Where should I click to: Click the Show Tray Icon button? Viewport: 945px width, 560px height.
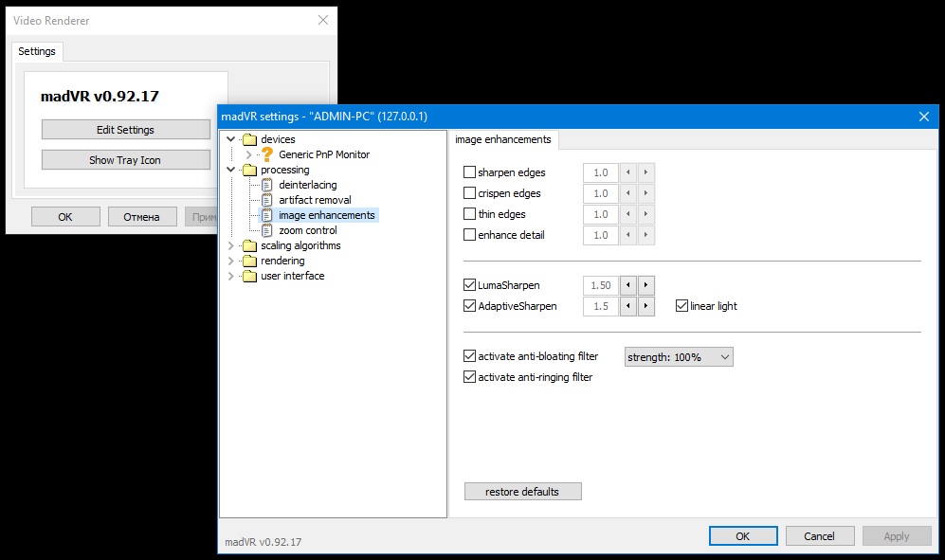(125, 160)
